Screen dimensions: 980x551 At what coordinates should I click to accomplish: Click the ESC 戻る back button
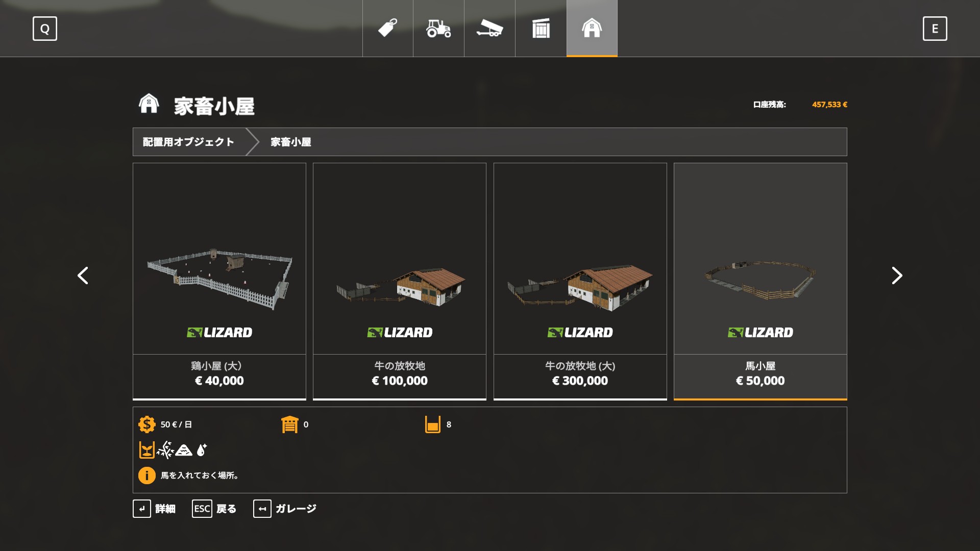click(x=214, y=509)
